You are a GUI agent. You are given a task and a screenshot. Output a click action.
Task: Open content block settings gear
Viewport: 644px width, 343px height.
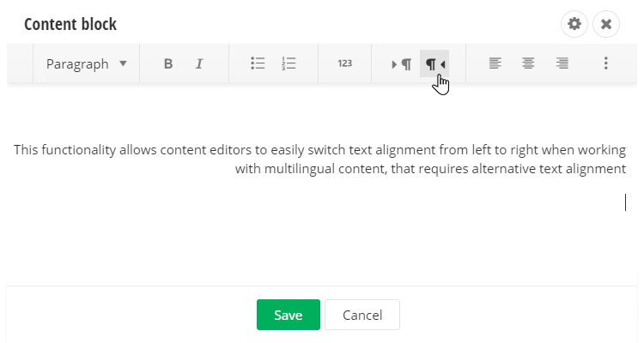(574, 24)
